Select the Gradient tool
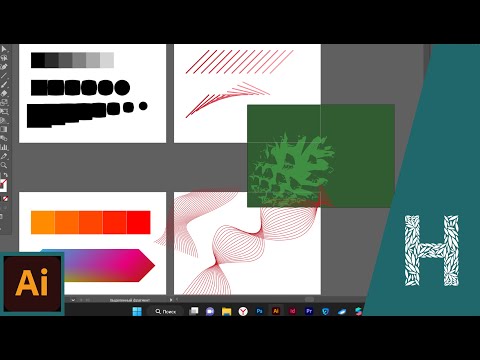The height and width of the screenshot is (360, 480). [4, 129]
